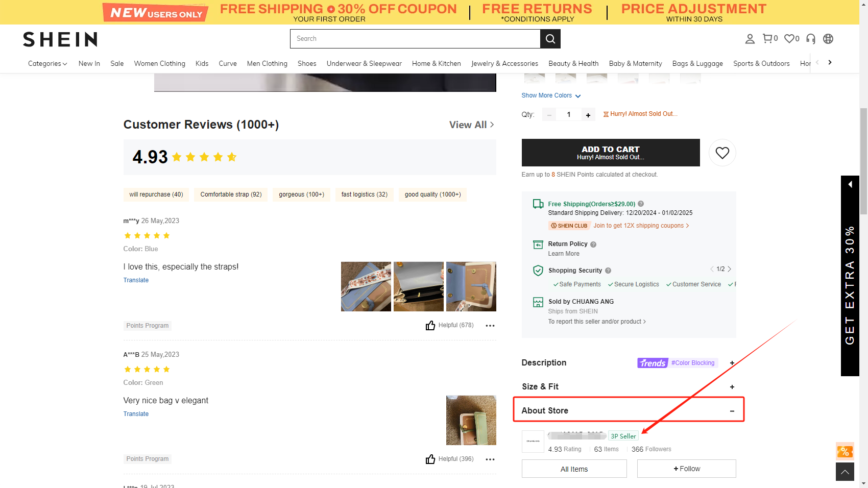This screenshot has width=868, height=488.
Task: Filter reviews by fast logistics tag
Action: (364, 194)
